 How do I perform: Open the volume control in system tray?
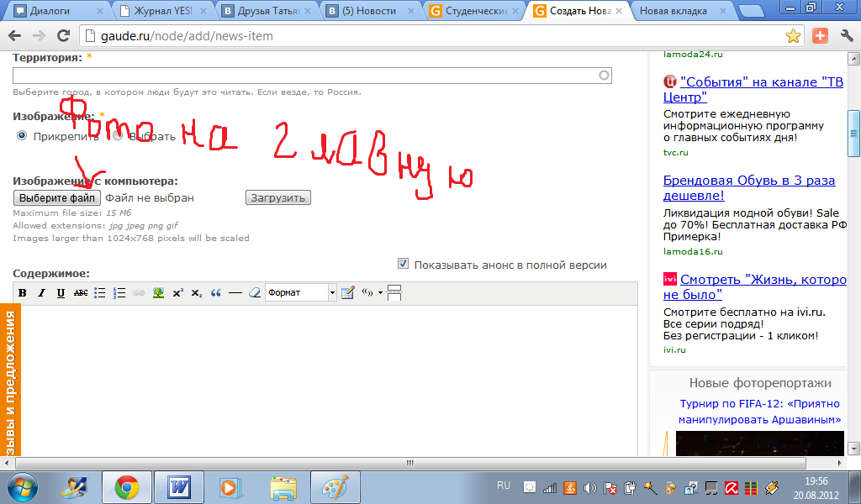pos(589,487)
